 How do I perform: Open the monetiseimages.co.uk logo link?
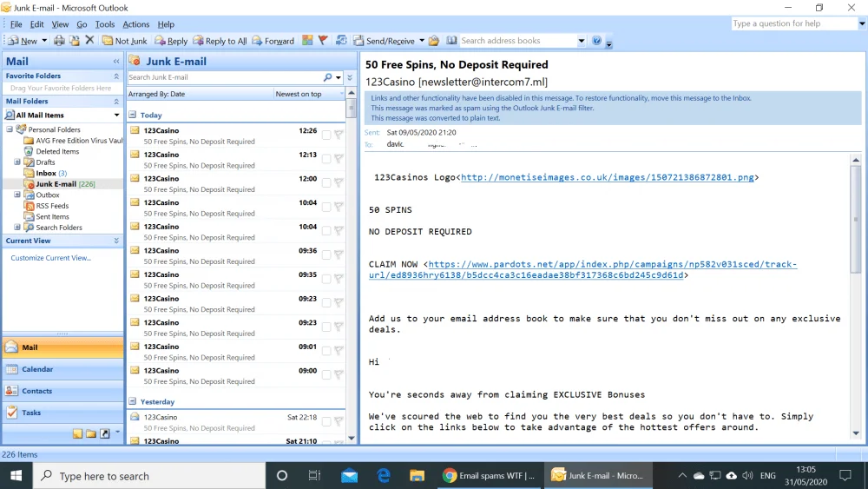(x=608, y=177)
